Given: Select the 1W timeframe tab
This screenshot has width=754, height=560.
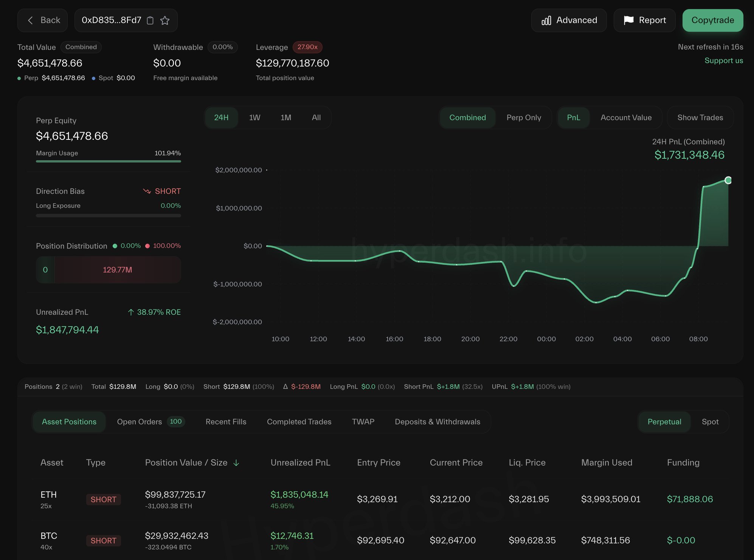Looking at the screenshot, I should pyautogui.click(x=254, y=118).
